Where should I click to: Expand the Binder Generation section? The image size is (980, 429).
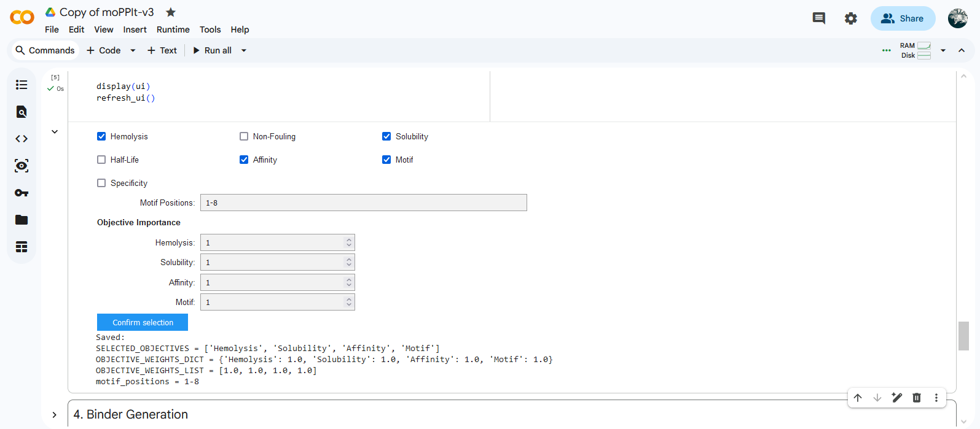[55, 415]
